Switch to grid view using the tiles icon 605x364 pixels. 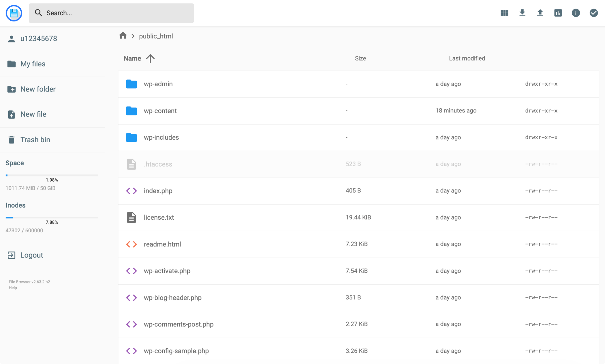pos(504,13)
